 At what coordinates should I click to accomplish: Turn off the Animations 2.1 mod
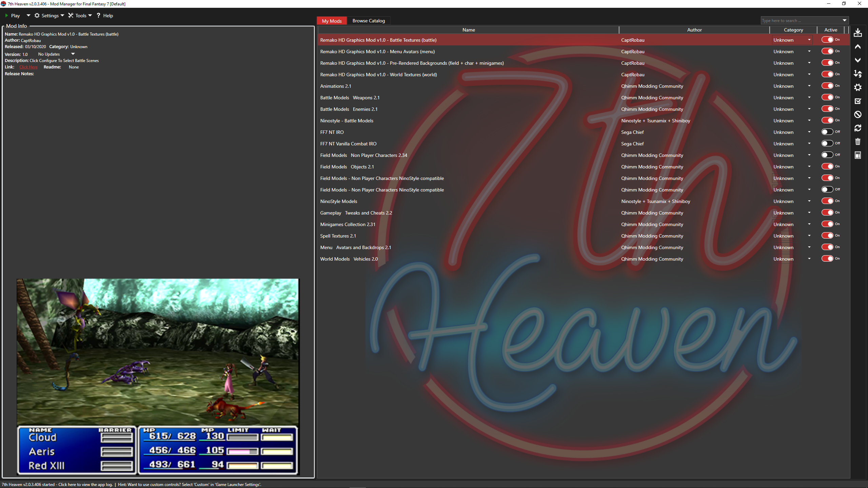pyautogui.click(x=827, y=86)
